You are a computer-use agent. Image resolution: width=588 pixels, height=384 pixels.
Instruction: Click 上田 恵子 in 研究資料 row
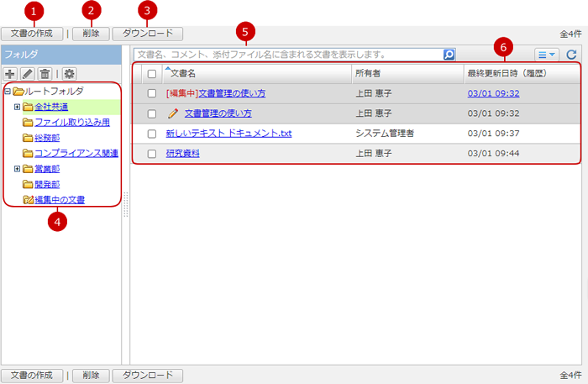click(x=374, y=154)
